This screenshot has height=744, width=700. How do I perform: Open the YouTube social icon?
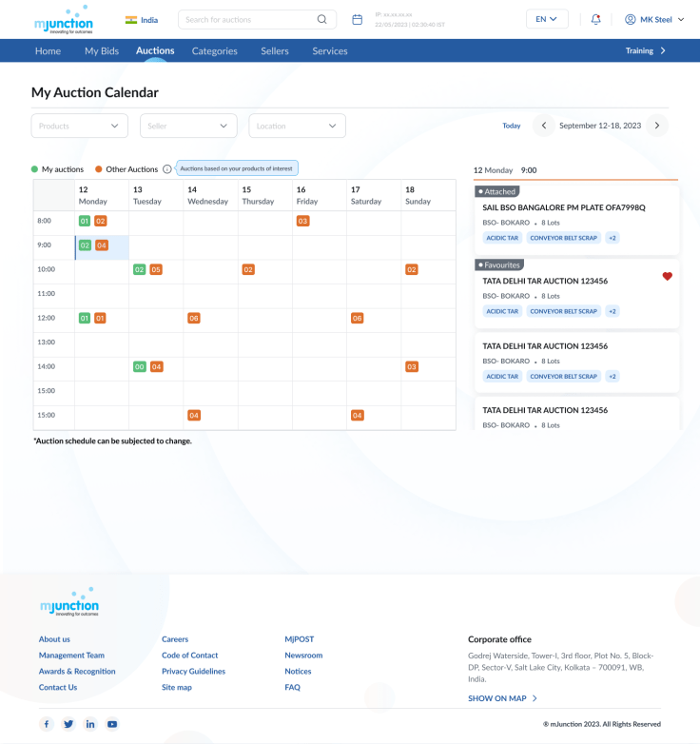click(112, 724)
